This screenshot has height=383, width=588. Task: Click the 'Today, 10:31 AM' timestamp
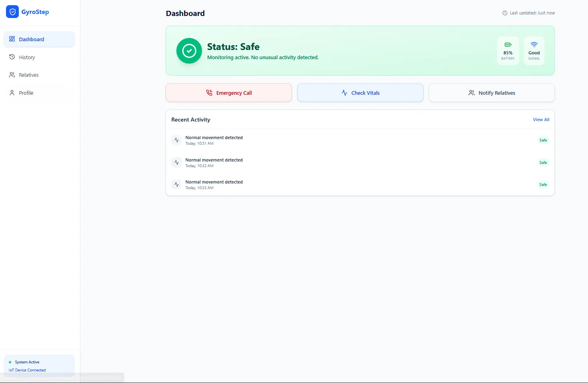click(x=200, y=144)
